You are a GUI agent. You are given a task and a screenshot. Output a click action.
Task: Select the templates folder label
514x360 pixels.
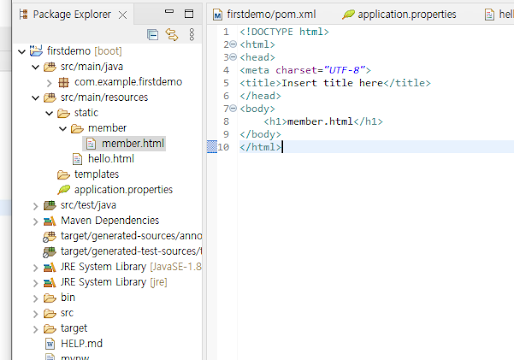coord(96,174)
